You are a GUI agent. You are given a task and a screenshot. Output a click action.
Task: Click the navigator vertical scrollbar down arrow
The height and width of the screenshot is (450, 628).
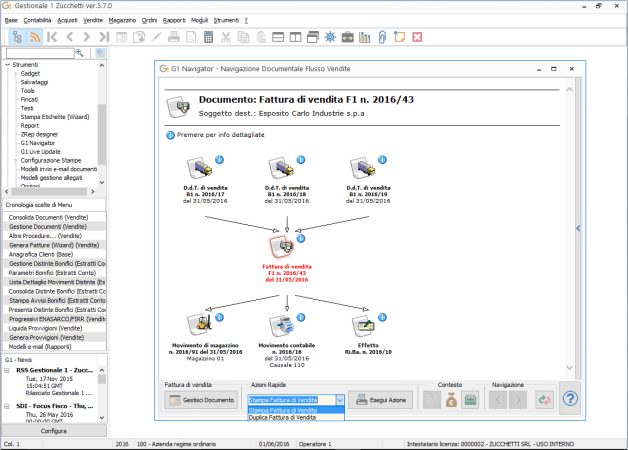pos(570,368)
